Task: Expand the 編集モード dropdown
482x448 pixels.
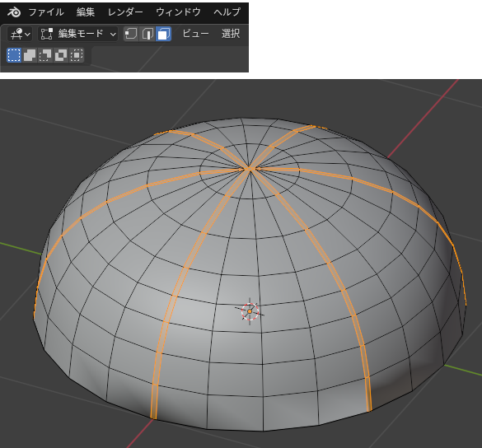Action: point(78,34)
